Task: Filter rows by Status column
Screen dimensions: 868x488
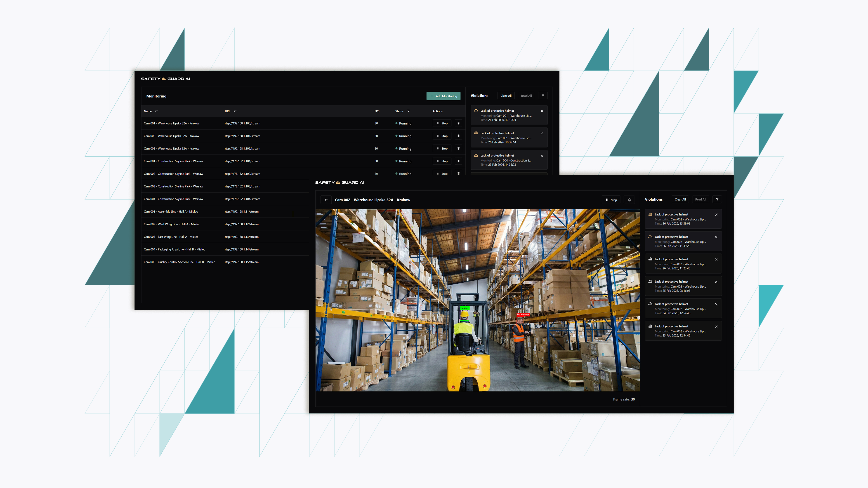Action: tap(408, 111)
